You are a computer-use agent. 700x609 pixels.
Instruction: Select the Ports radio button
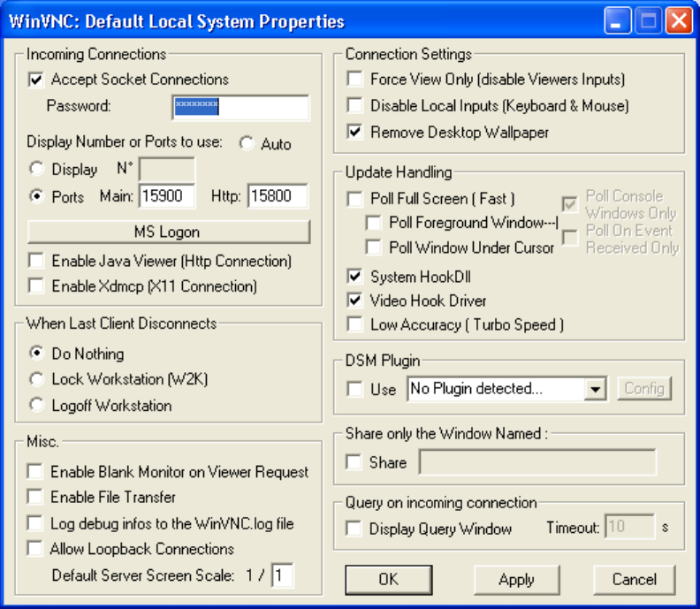coord(36,196)
